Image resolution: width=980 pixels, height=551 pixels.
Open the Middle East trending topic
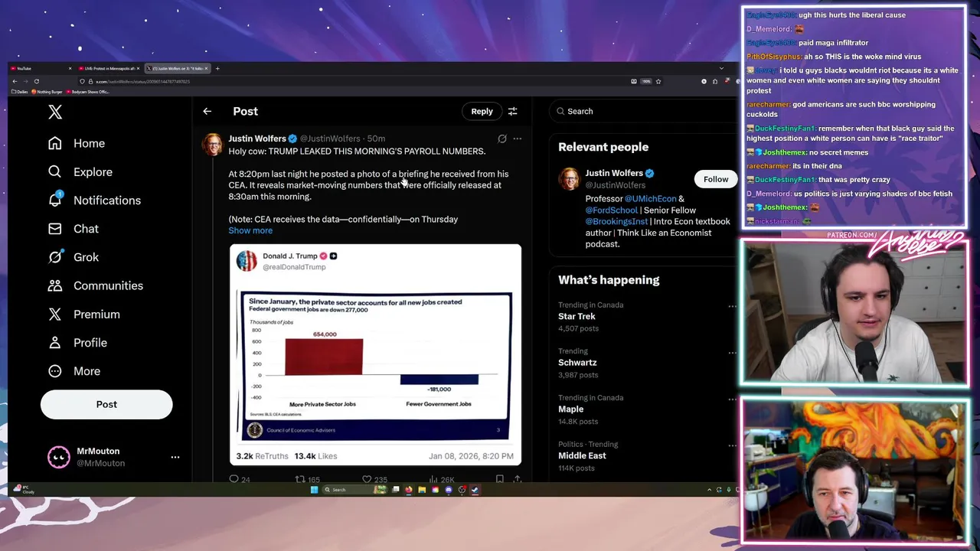(x=582, y=455)
